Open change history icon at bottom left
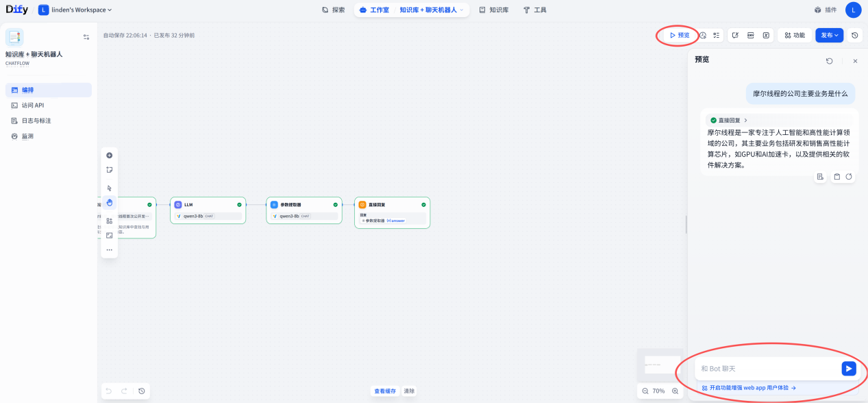 pos(141,391)
